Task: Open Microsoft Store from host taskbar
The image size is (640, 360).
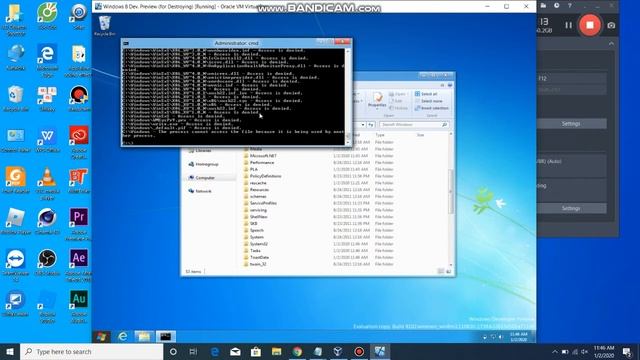Action: pyautogui.click(x=256, y=351)
